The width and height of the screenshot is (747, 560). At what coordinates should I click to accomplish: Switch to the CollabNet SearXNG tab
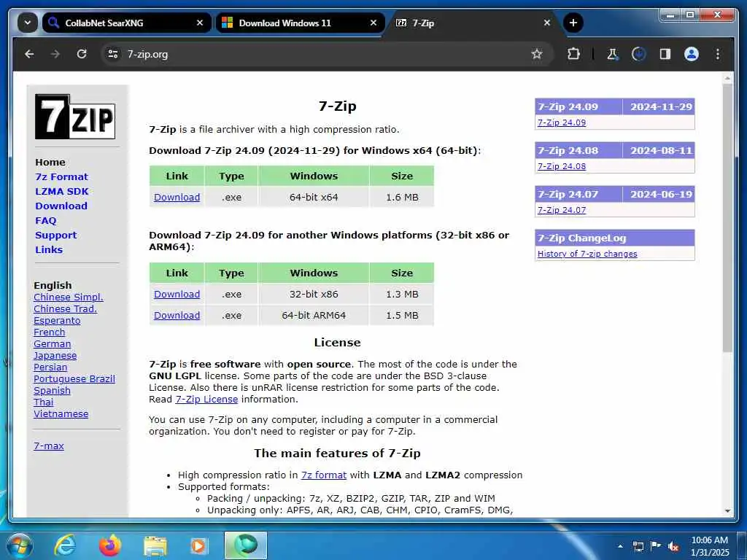pyautogui.click(x=127, y=23)
